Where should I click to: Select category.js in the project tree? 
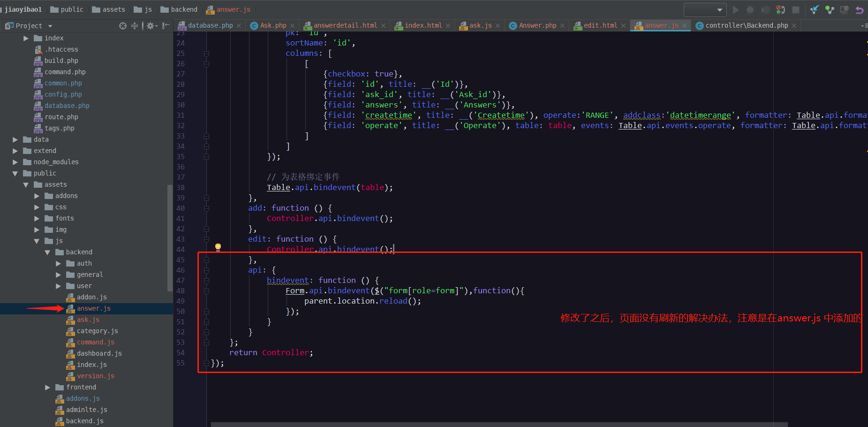pos(97,331)
